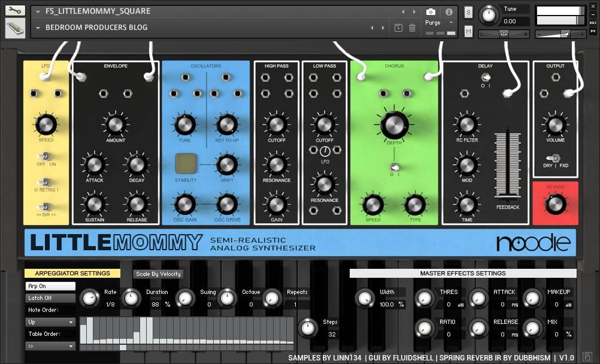Click the OSC DRIVE knob
The width and height of the screenshot is (600, 364).
pyautogui.click(x=227, y=204)
